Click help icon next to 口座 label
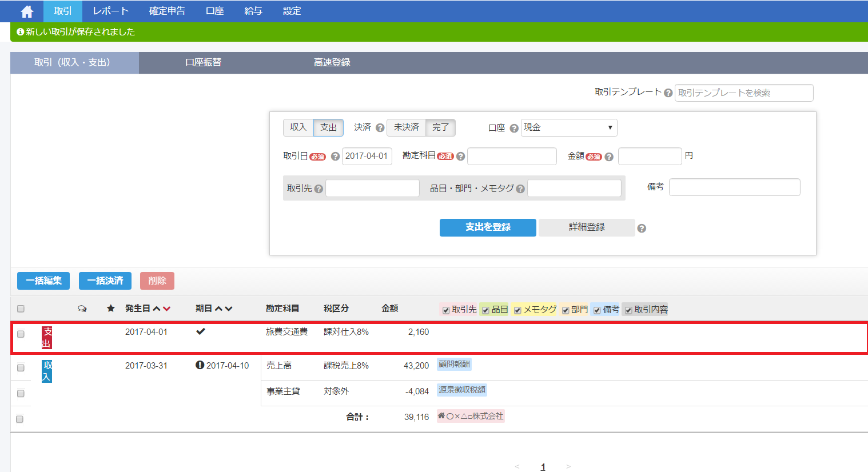 (x=513, y=129)
